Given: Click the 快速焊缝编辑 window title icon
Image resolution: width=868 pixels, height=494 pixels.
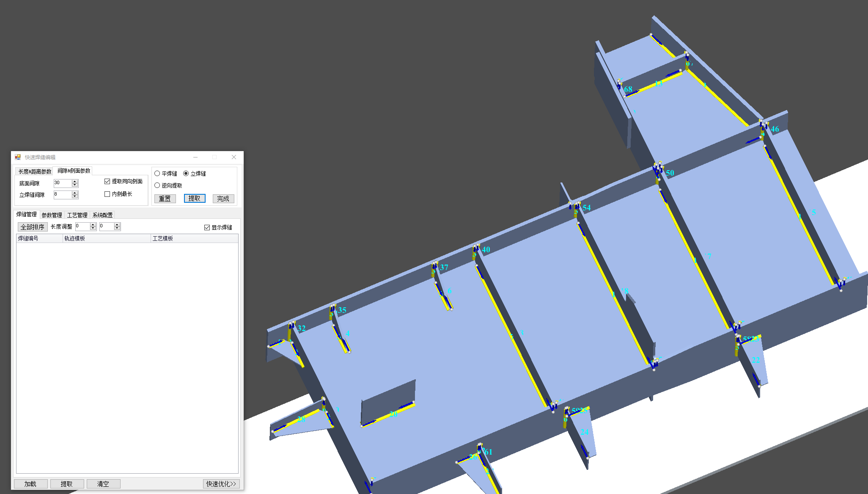Looking at the screenshot, I should [18, 157].
